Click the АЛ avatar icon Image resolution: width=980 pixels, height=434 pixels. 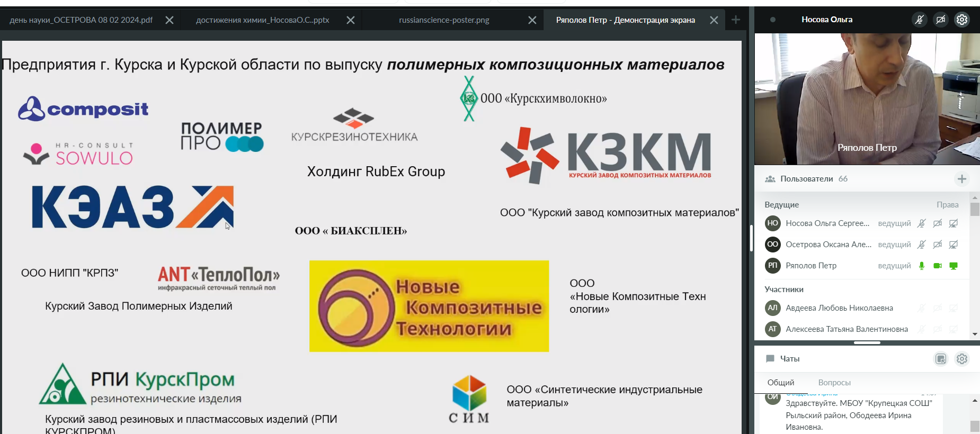773,308
